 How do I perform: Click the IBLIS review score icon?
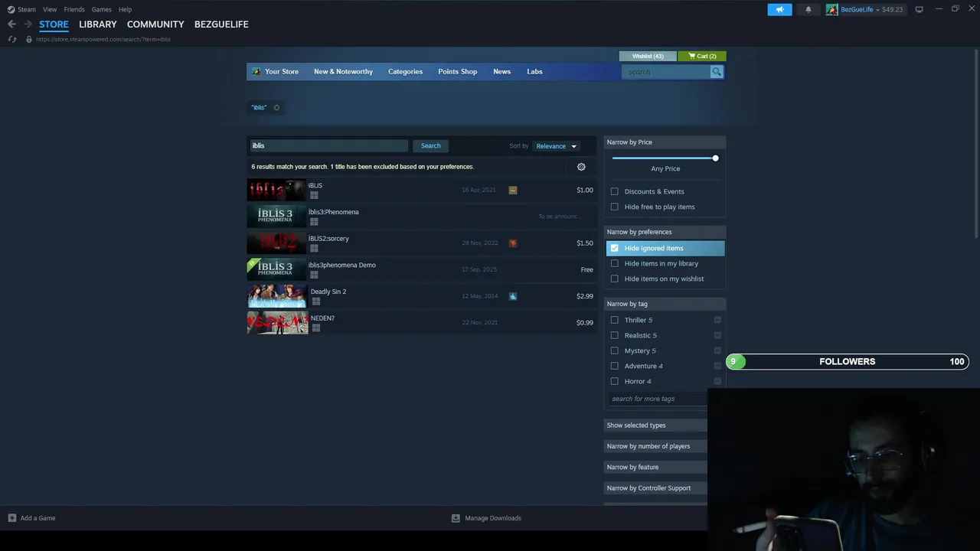tap(513, 191)
